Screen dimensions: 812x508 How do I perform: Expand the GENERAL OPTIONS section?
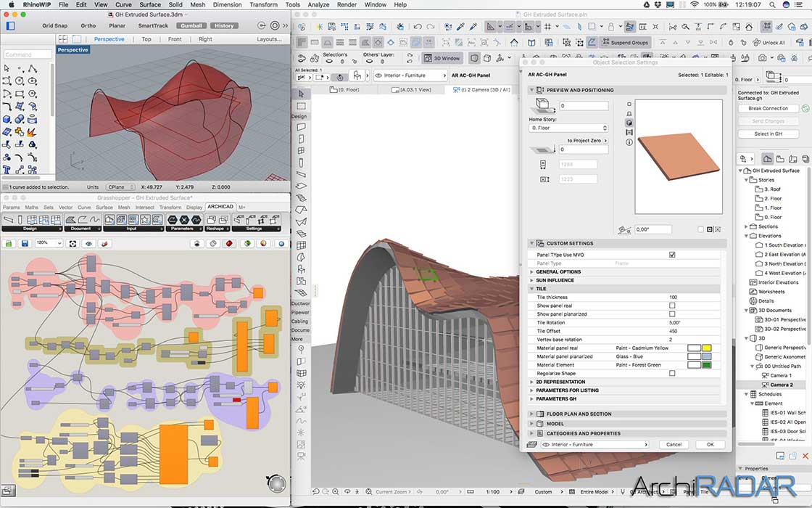(x=531, y=271)
